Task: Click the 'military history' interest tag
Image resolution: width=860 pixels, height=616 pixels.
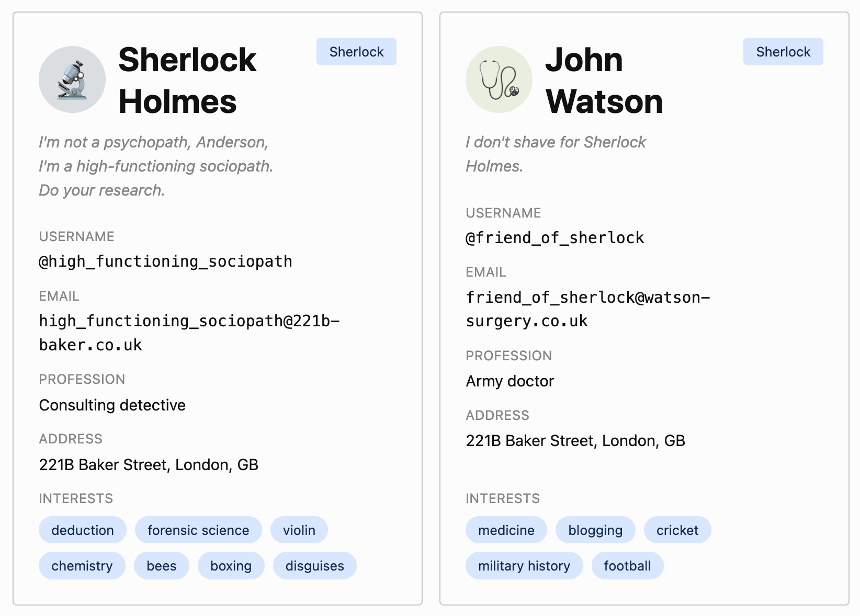Action: [524, 566]
